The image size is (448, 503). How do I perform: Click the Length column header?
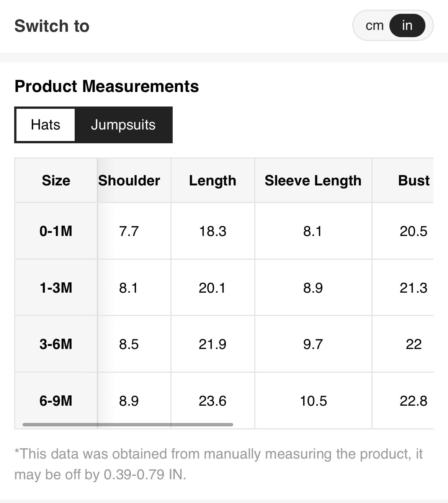pos(213,180)
